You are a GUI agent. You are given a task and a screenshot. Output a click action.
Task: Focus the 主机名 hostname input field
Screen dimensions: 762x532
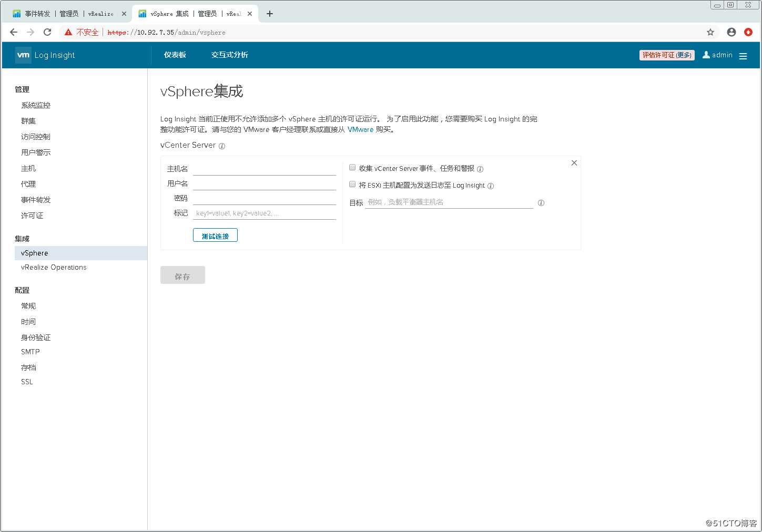pyautogui.click(x=265, y=169)
